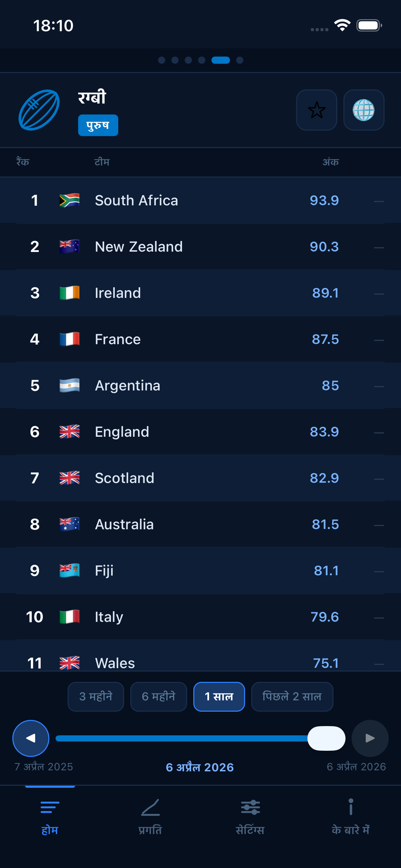Open the globe region selector
Image resolution: width=401 pixels, height=868 pixels.
pyautogui.click(x=364, y=110)
